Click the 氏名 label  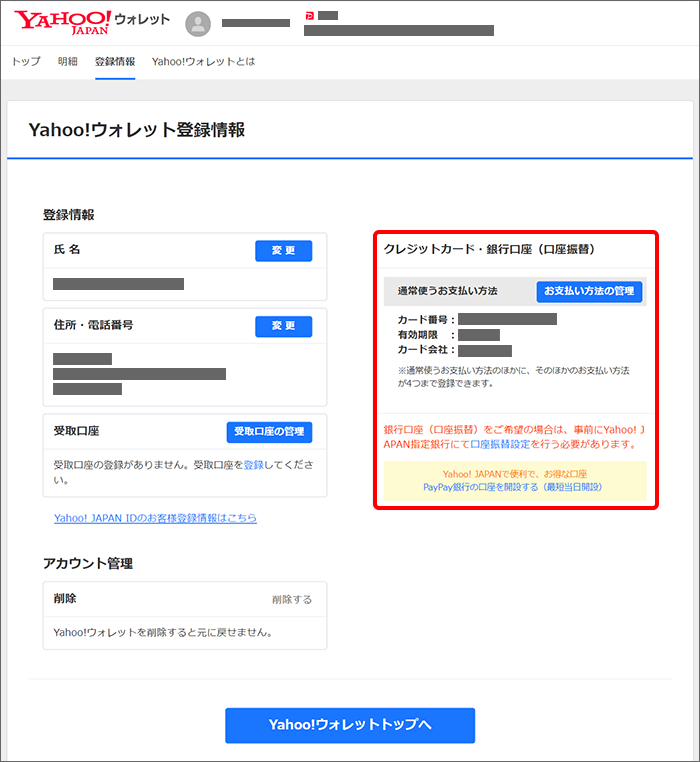point(67,250)
